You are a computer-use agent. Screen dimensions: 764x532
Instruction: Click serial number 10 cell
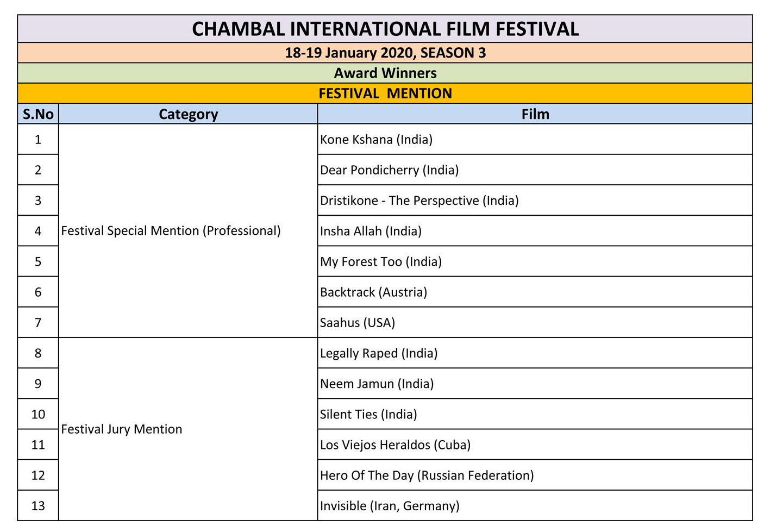click(38, 414)
